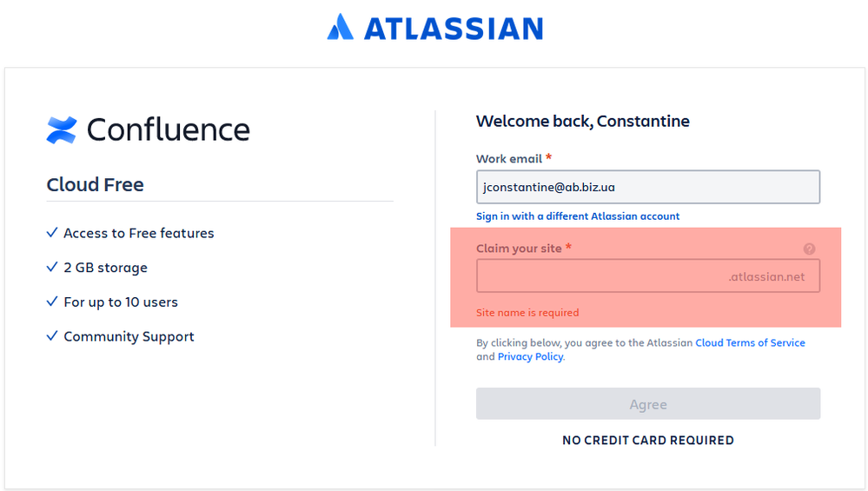Click checkmark beside 2 GB storage
868x491 pixels.
click(x=52, y=268)
